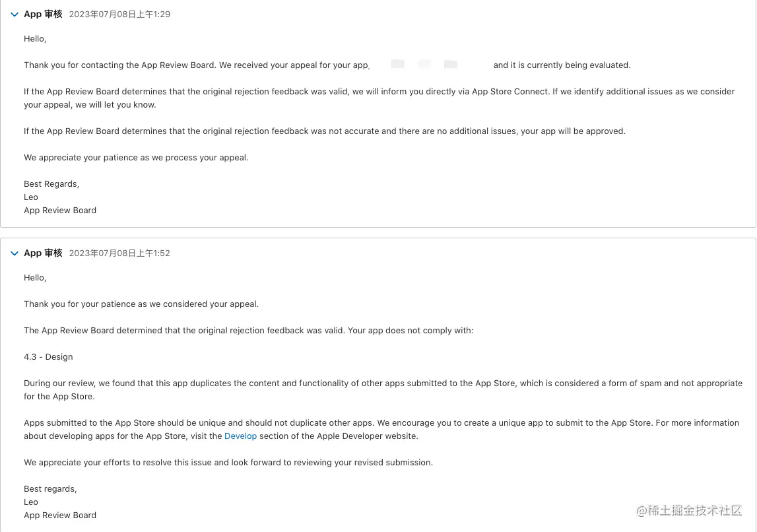The image size is (757, 532).
Task: Click the 上午1:52 message timestamp
Action: pos(119,253)
